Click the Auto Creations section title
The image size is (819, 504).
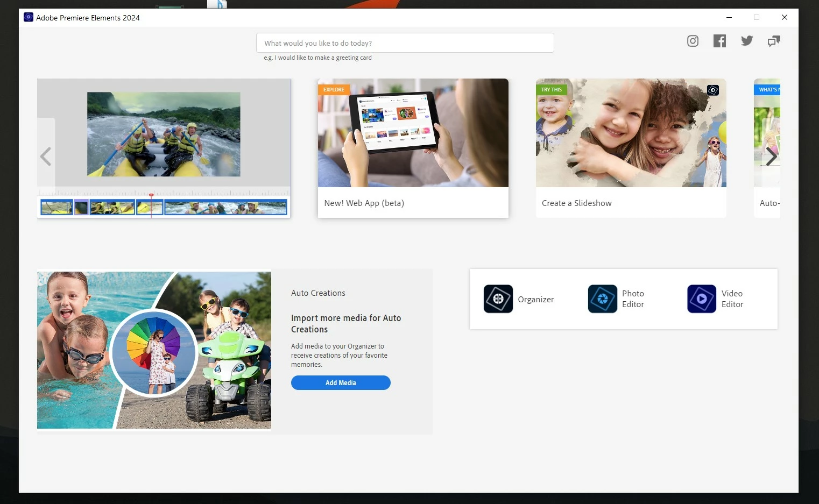318,293
